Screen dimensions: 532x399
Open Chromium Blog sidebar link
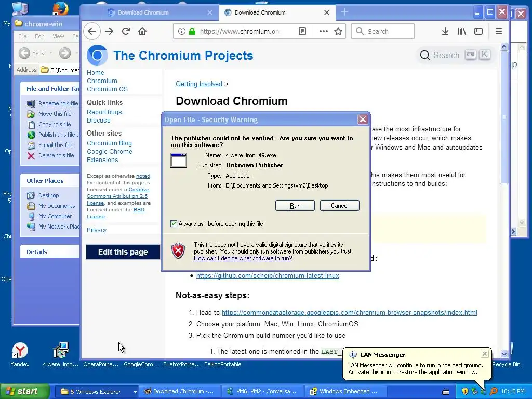[x=109, y=143]
